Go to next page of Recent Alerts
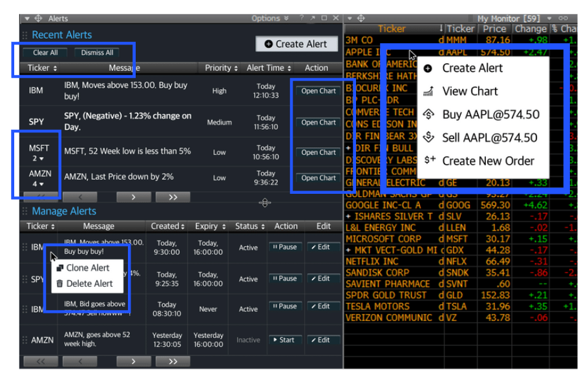Image resolution: width=588 pixels, height=385 pixels. (134, 197)
